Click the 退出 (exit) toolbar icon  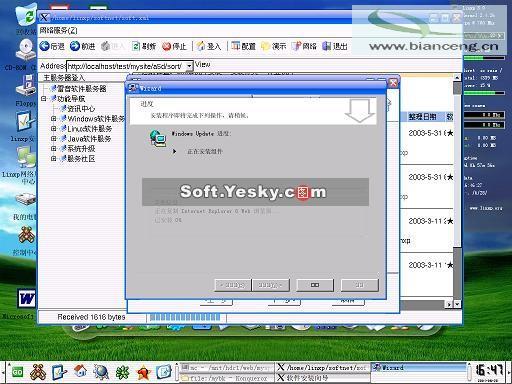(335, 46)
